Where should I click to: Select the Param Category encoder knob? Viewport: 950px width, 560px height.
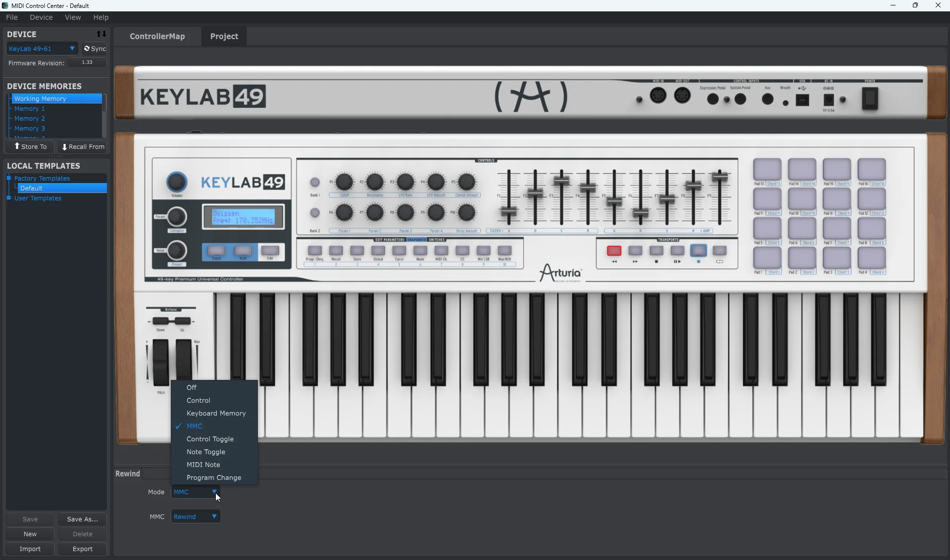pyautogui.click(x=177, y=217)
